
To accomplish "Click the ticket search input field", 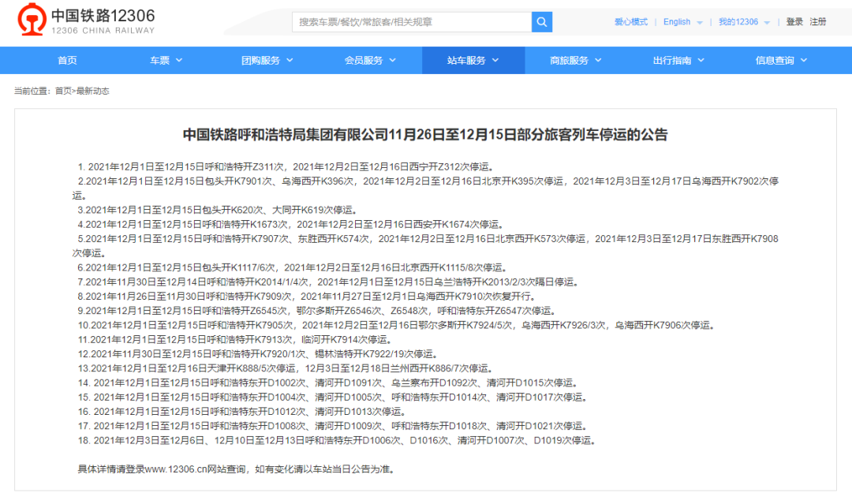I will pos(410,21).
